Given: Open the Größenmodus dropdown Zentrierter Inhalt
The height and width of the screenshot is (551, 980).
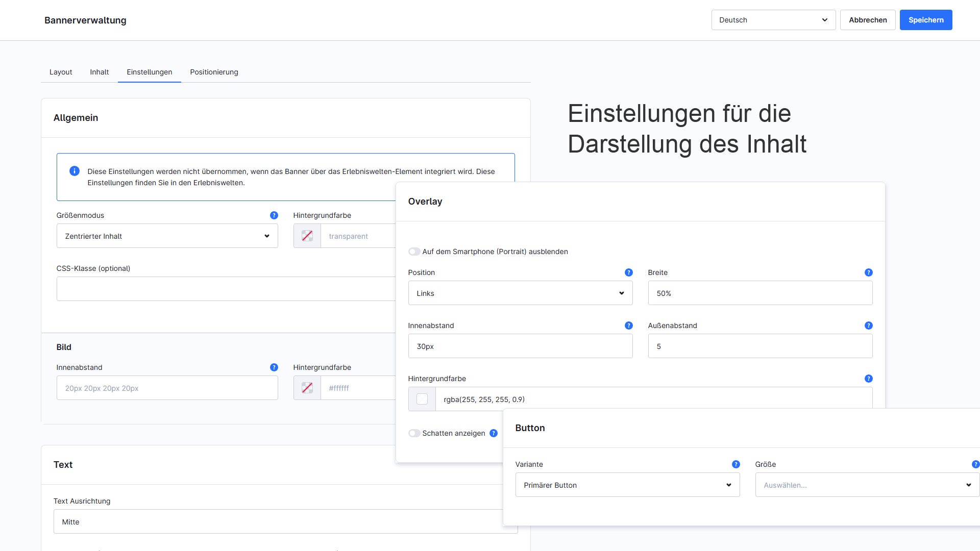Looking at the screenshot, I should tap(167, 236).
